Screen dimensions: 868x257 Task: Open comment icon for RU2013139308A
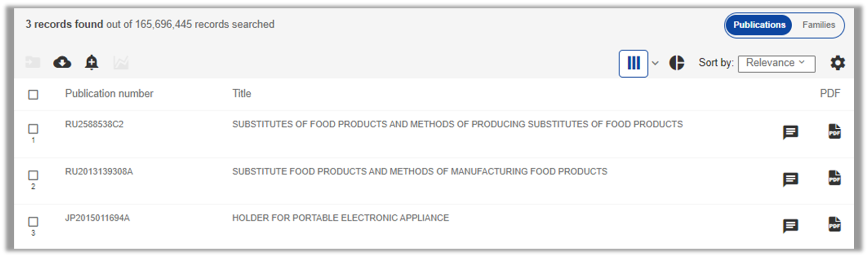pyautogui.click(x=791, y=179)
